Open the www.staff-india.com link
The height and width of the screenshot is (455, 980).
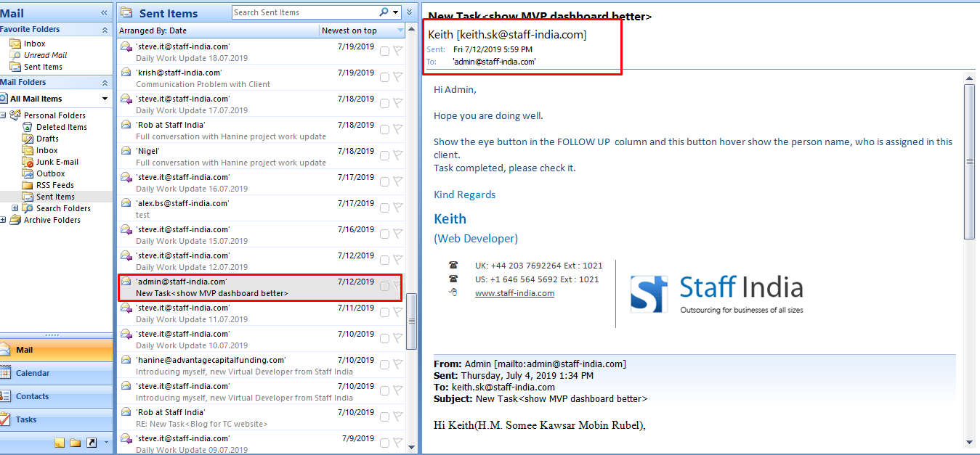point(514,293)
